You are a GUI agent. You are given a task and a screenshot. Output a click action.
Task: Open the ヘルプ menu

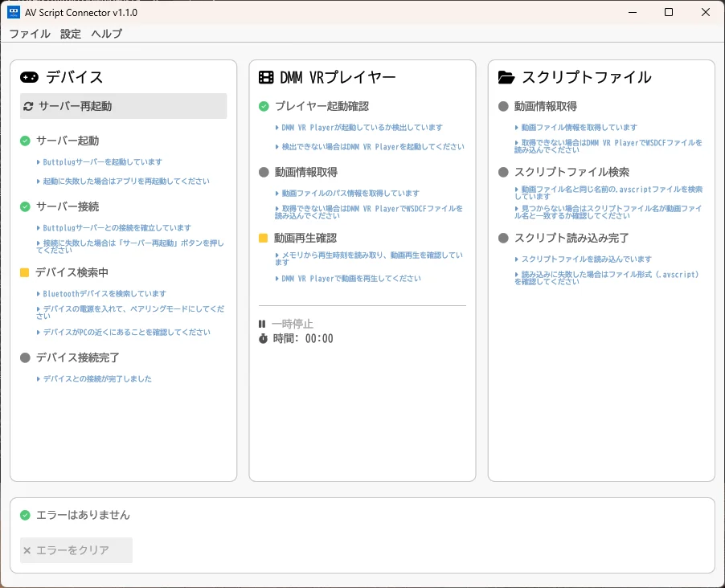coord(107,34)
